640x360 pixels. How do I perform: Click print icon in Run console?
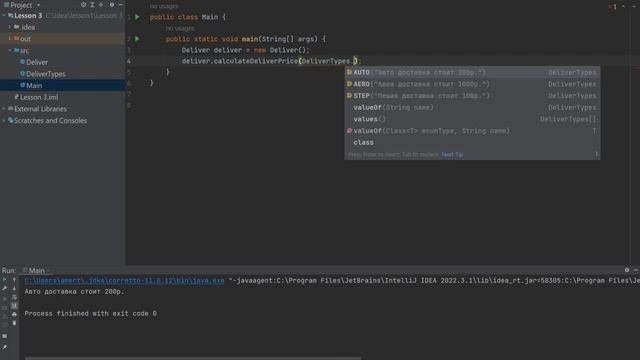[x=14, y=314]
